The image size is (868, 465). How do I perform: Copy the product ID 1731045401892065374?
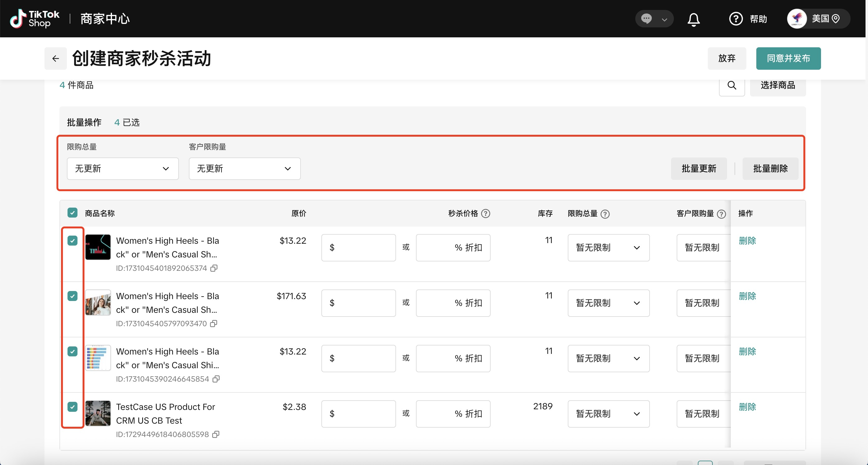[214, 268]
